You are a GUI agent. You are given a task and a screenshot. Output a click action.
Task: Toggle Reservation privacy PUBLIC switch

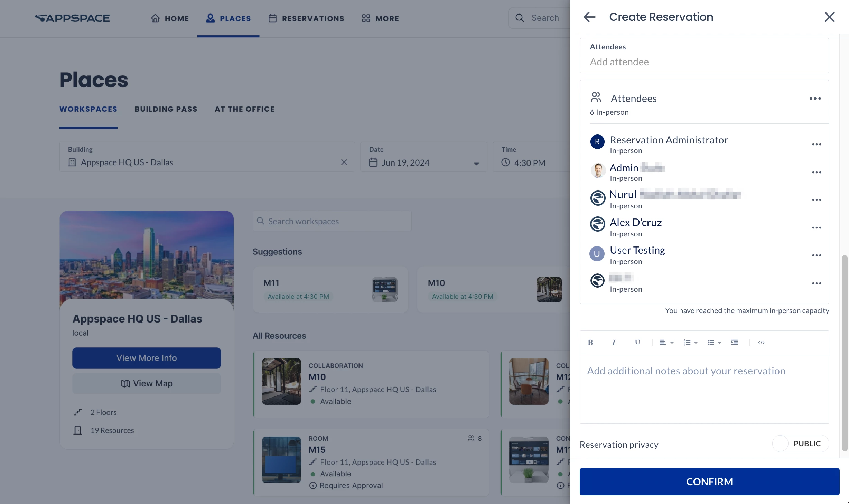pos(800,444)
